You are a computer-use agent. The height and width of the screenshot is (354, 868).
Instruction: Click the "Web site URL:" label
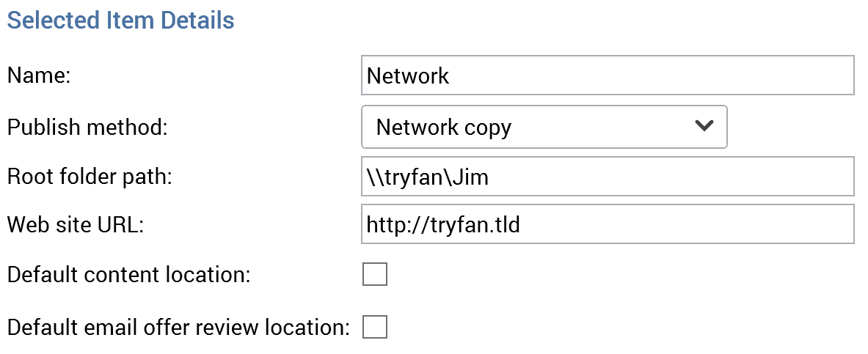(75, 225)
